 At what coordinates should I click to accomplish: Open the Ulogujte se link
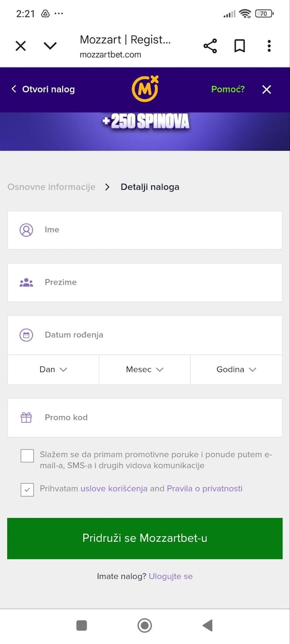click(171, 576)
